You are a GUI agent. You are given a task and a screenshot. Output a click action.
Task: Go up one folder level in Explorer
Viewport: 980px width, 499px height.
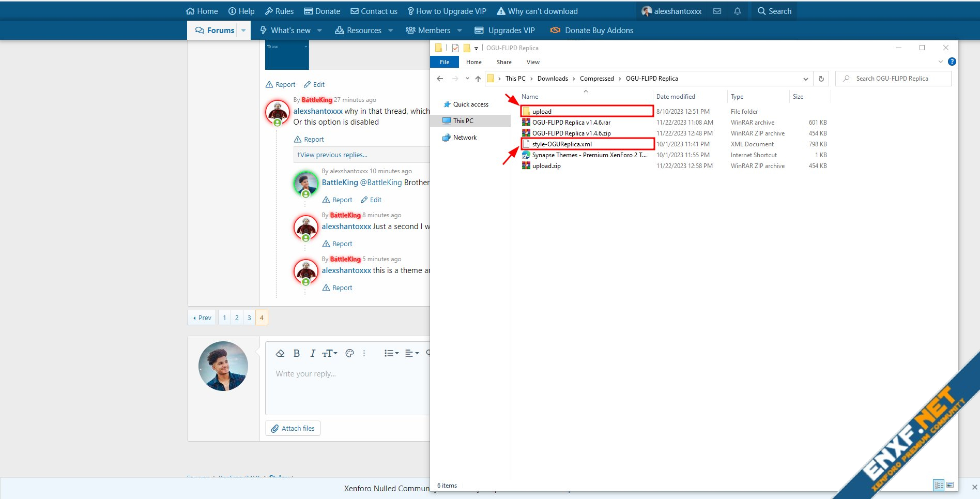pyautogui.click(x=478, y=79)
